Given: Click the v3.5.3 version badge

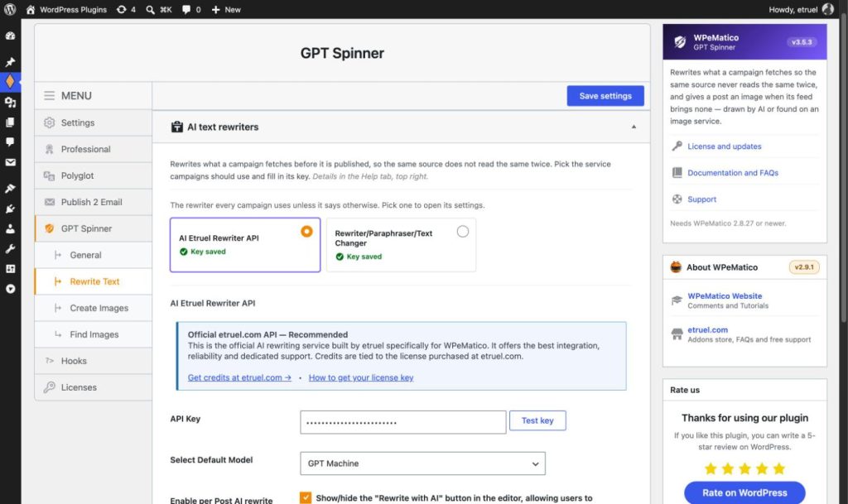Looking at the screenshot, I should click(x=802, y=42).
